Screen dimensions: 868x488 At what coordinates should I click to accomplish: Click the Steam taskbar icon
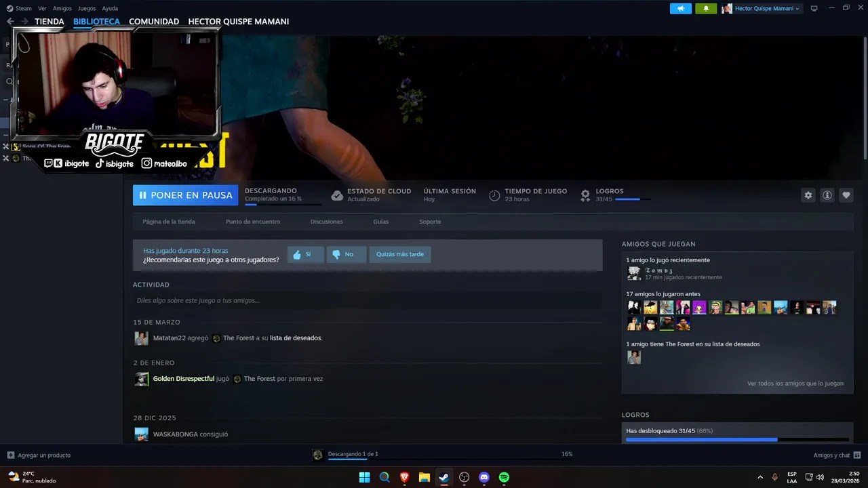click(x=443, y=477)
